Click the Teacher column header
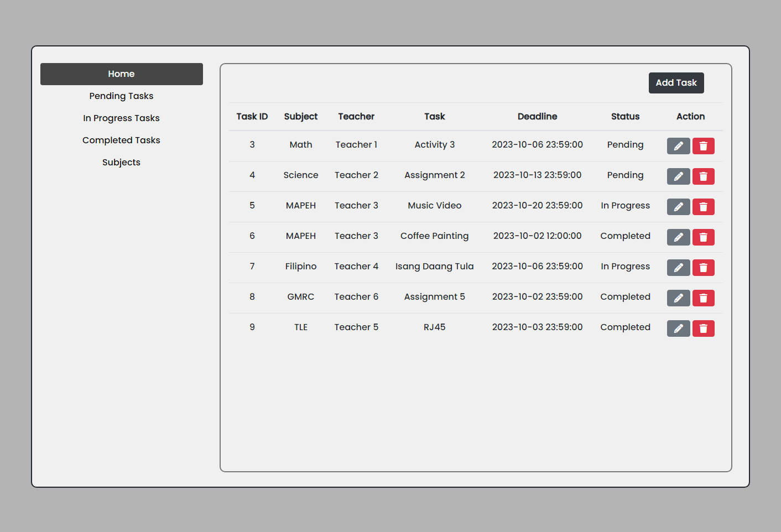This screenshot has height=532, width=781. (356, 117)
